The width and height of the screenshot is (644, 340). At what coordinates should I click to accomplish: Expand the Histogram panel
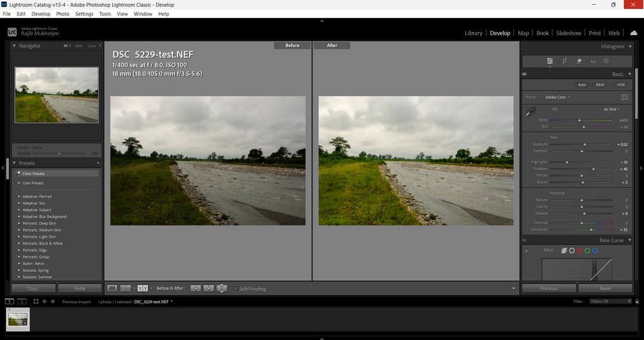[630, 47]
